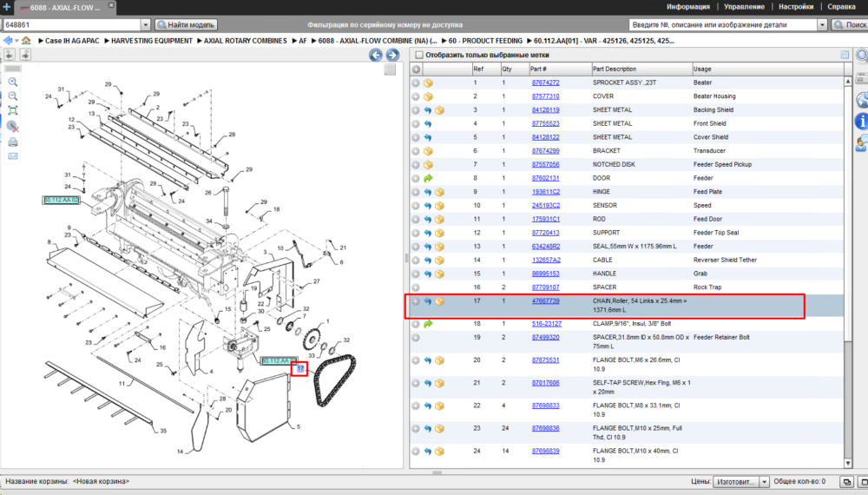This screenshot has height=495, width=868.
Task: Click copy basket icon in status bar
Action: pos(846,482)
